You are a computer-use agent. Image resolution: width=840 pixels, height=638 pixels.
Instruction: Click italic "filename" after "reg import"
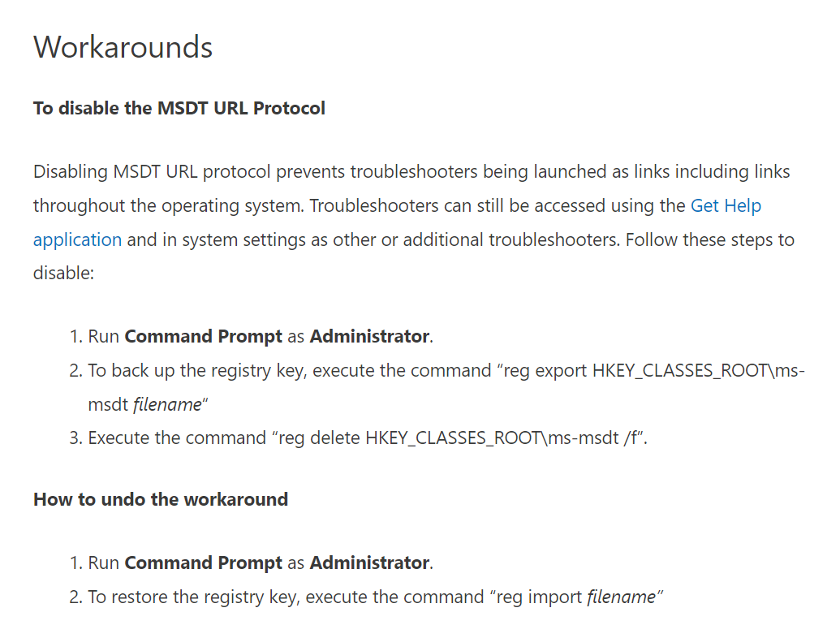(621, 597)
